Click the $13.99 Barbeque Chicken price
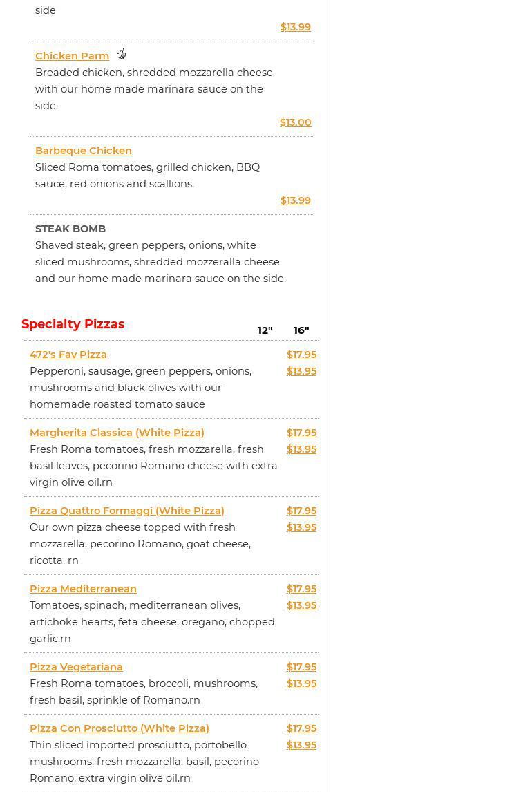Image resolution: width=532 pixels, height=792 pixels. click(295, 200)
